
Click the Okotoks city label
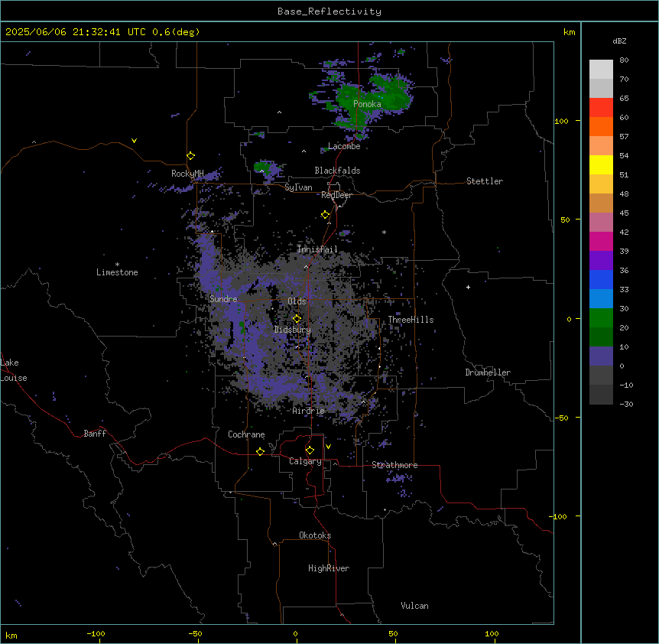pyautogui.click(x=315, y=535)
